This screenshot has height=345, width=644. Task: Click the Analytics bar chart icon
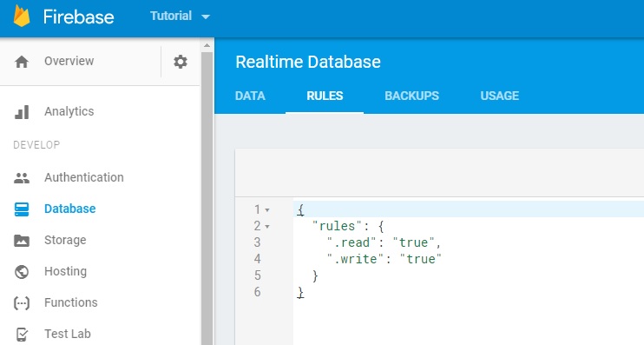[22, 112]
